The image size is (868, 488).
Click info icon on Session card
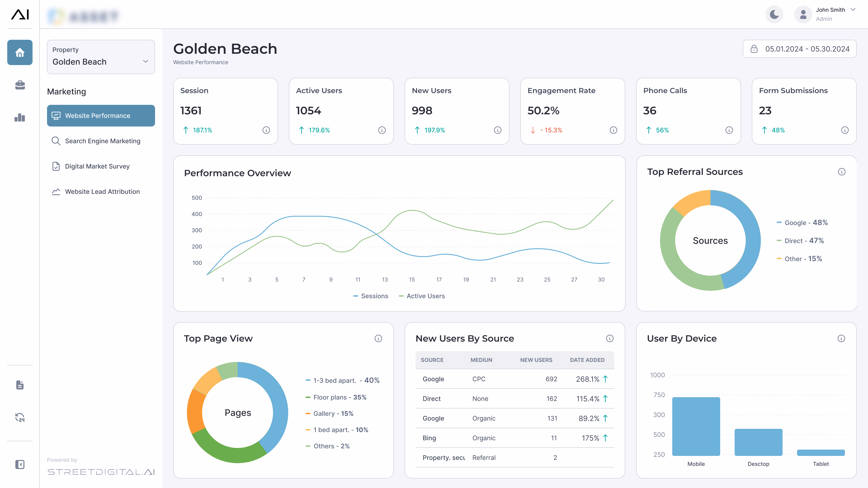coord(266,130)
